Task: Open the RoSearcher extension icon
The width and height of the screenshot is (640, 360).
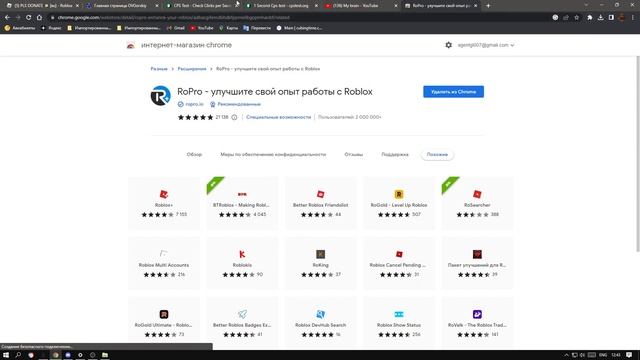Action: click(x=477, y=194)
